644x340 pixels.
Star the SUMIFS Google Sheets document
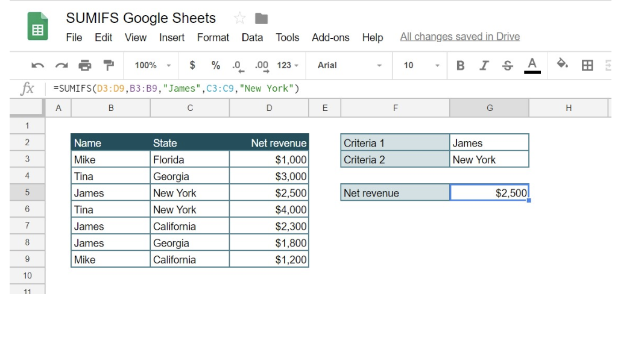point(239,19)
